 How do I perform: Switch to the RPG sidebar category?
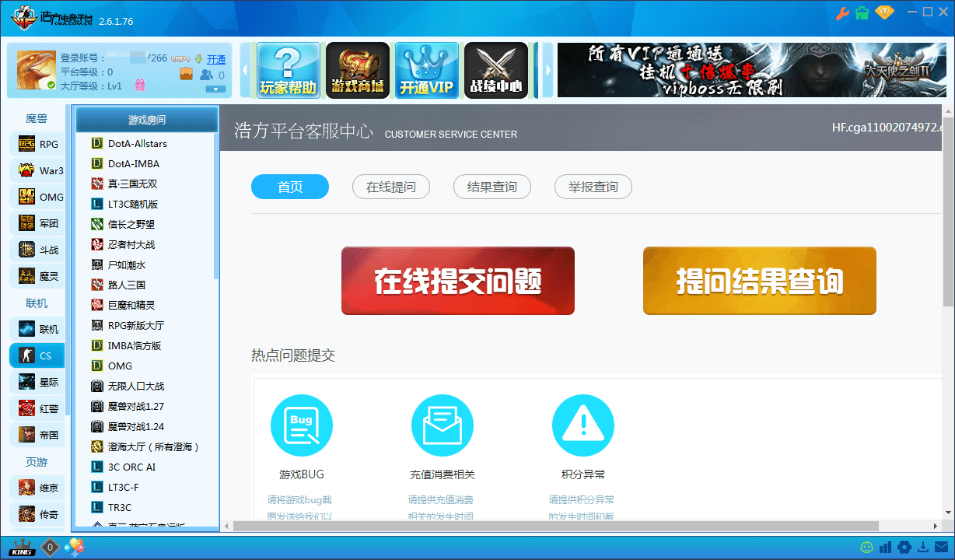37,143
